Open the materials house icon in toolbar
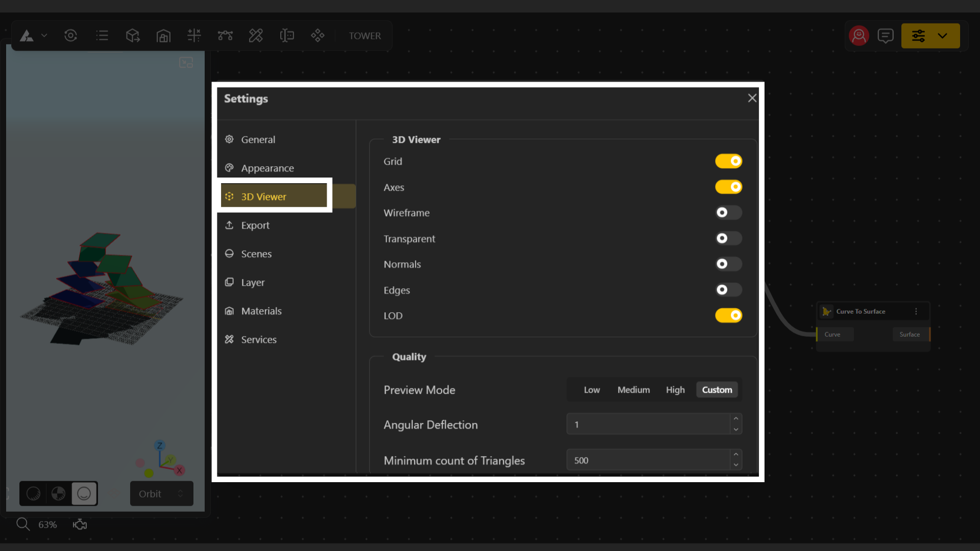Screen dimensions: 980x551 point(163,36)
